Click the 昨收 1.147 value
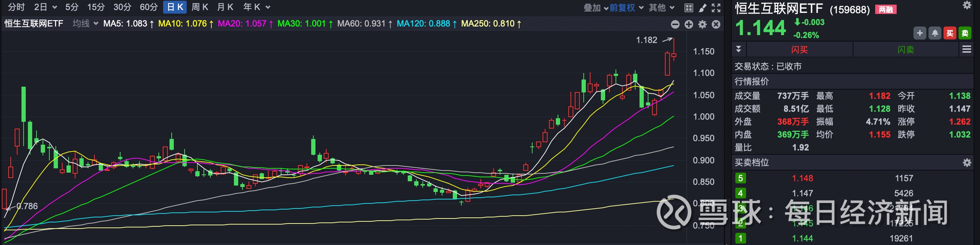The width and height of the screenshot is (980, 245). (x=960, y=109)
